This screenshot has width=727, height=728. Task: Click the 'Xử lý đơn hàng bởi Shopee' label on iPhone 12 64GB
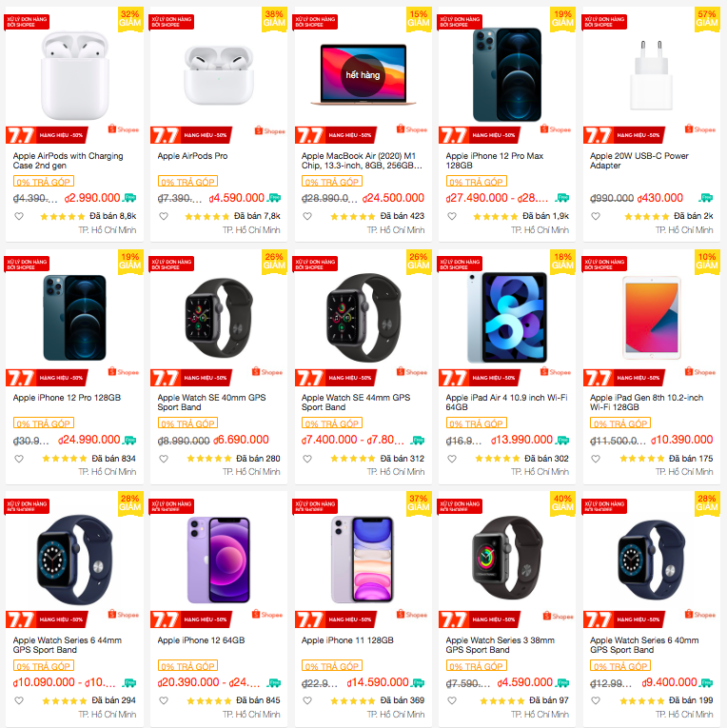pyautogui.click(x=171, y=506)
